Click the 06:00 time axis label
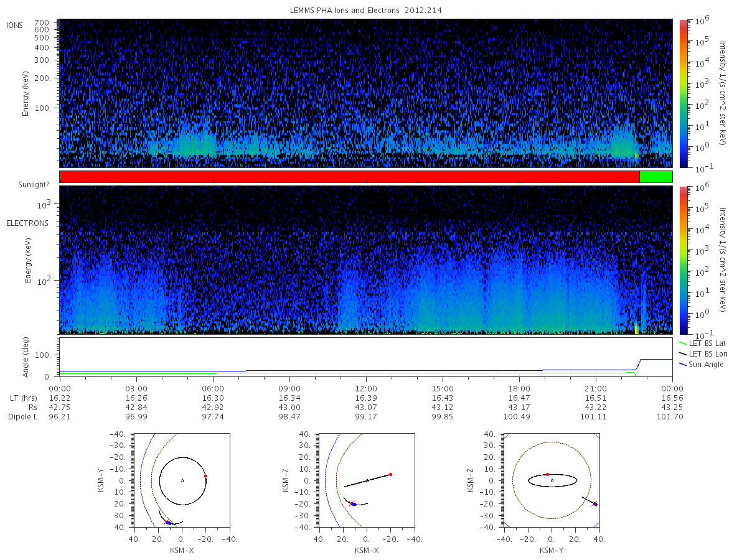 213,388
